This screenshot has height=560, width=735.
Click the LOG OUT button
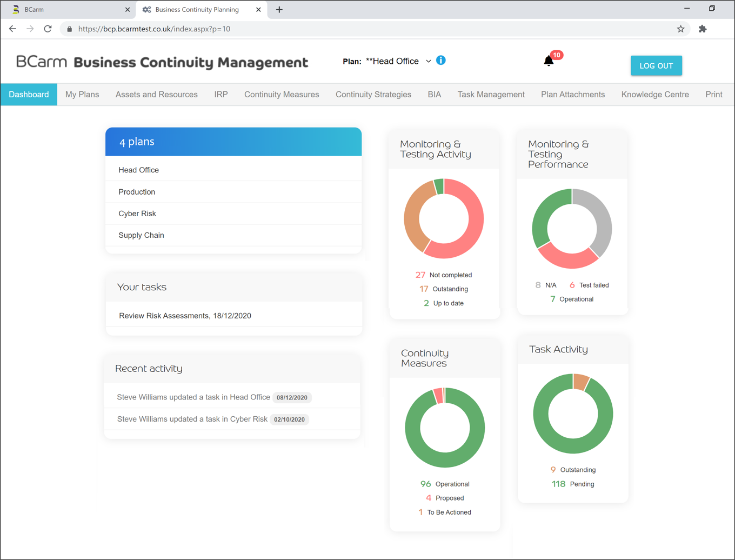[x=656, y=65]
